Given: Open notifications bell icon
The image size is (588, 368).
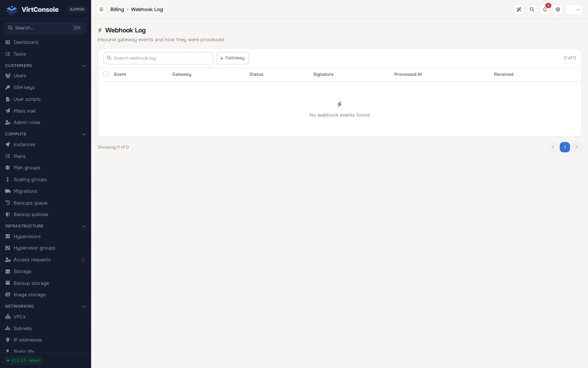Looking at the screenshot, I should [545, 10].
